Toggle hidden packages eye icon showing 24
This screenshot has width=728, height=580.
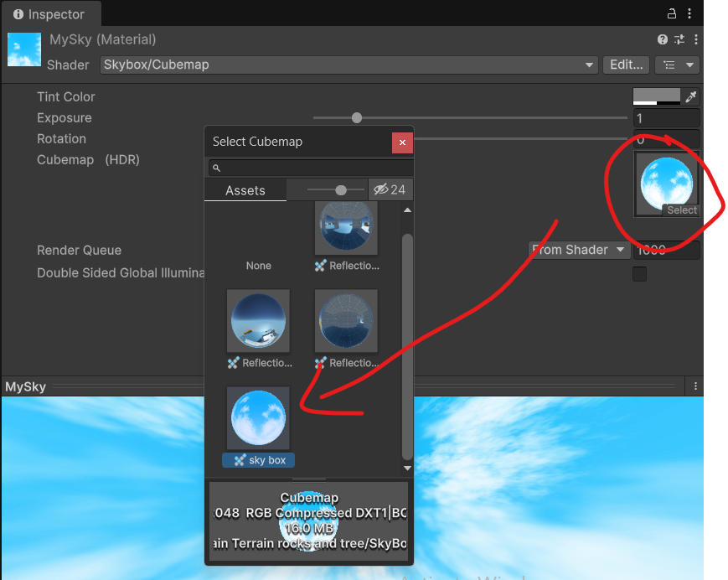390,190
